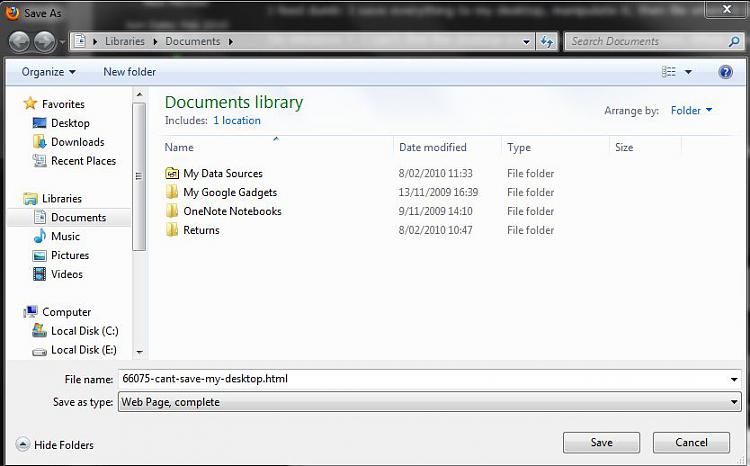Viewport: 750px width, 466px height.
Task: Click the document icon in address bar
Action: tap(80, 41)
